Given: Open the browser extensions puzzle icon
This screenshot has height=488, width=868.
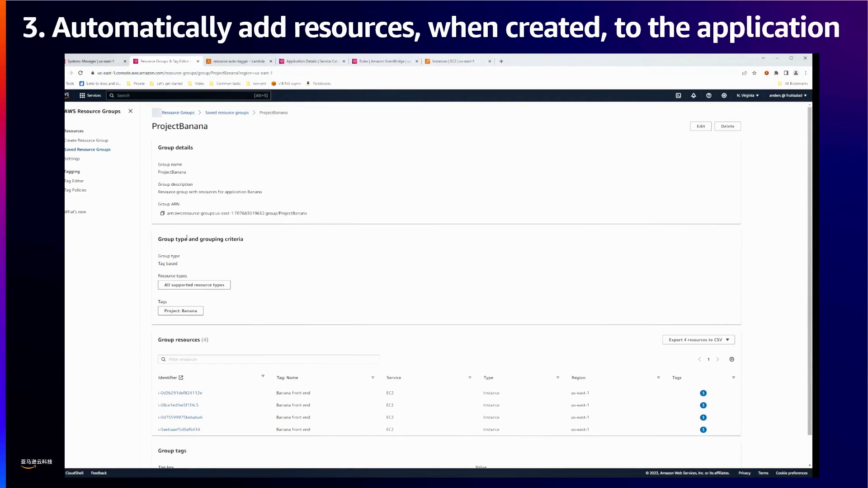Looking at the screenshot, I should point(776,73).
